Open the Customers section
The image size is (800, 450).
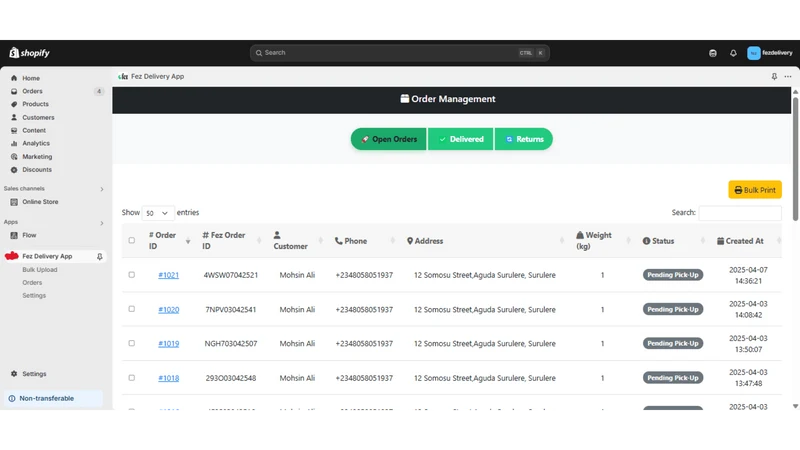click(x=38, y=117)
